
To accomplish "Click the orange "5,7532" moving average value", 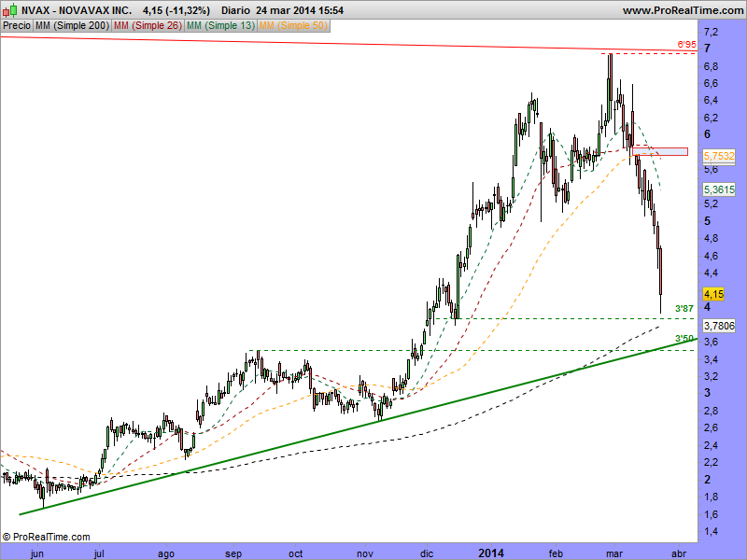I will point(719,156).
